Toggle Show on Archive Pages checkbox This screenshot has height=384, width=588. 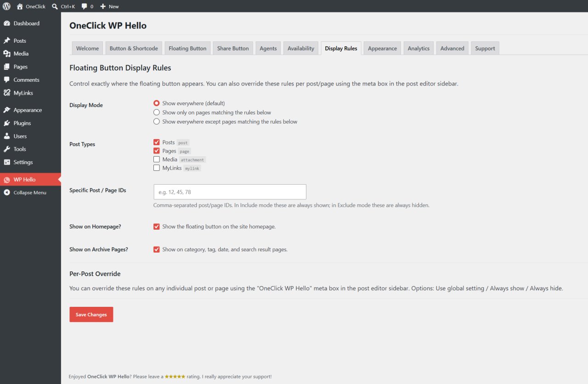[157, 249]
